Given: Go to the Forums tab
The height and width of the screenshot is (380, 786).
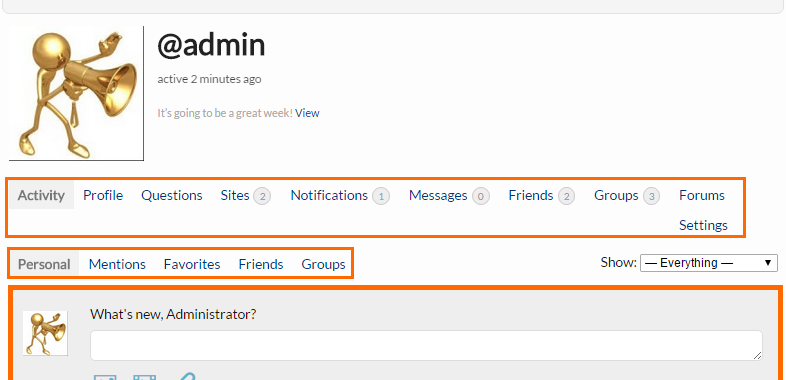Looking at the screenshot, I should [x=702, y=195].
